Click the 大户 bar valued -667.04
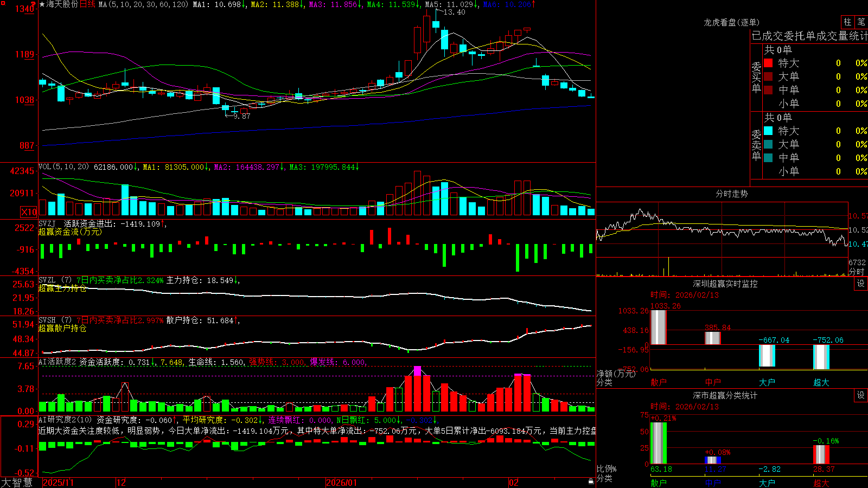The width and height of the screenshot is (868, 488). [x=767, y=356]
